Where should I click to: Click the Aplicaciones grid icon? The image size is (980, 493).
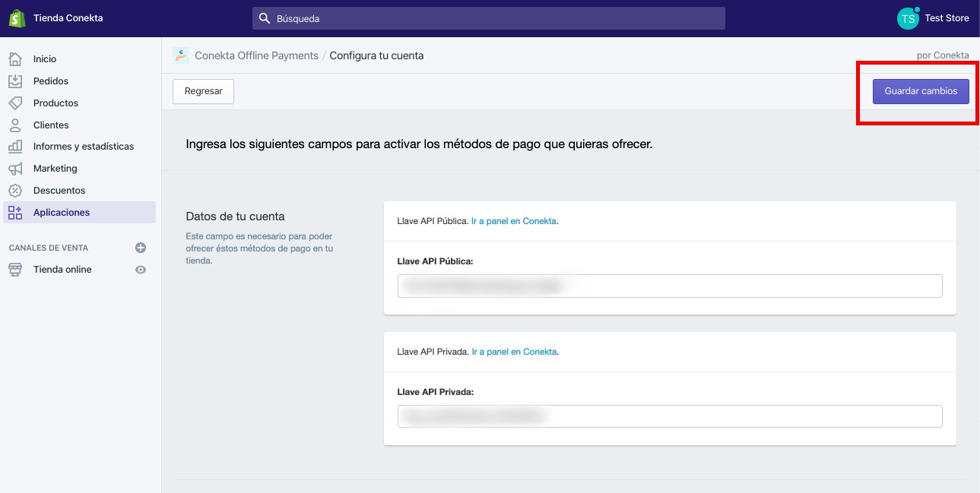pyautogui.click(x=15, y=213)
